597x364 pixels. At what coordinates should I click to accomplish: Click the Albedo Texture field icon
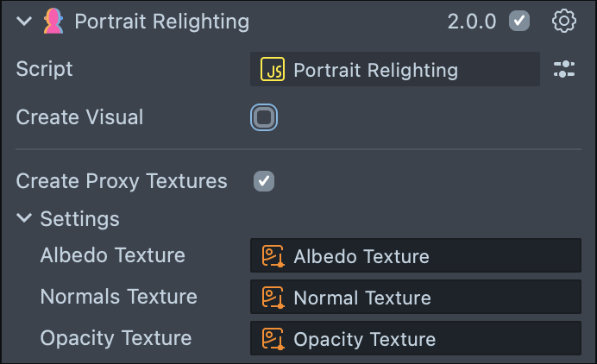(273, 256)
